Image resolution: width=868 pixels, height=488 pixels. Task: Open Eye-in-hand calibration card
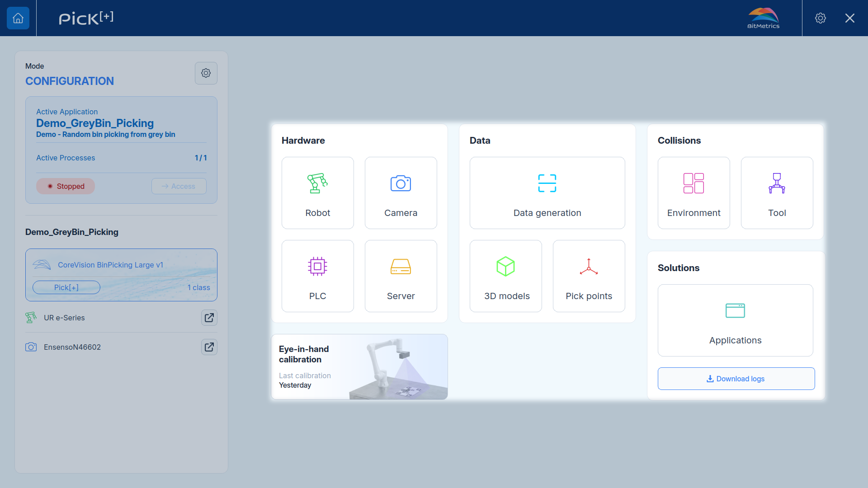coord(359,367)
